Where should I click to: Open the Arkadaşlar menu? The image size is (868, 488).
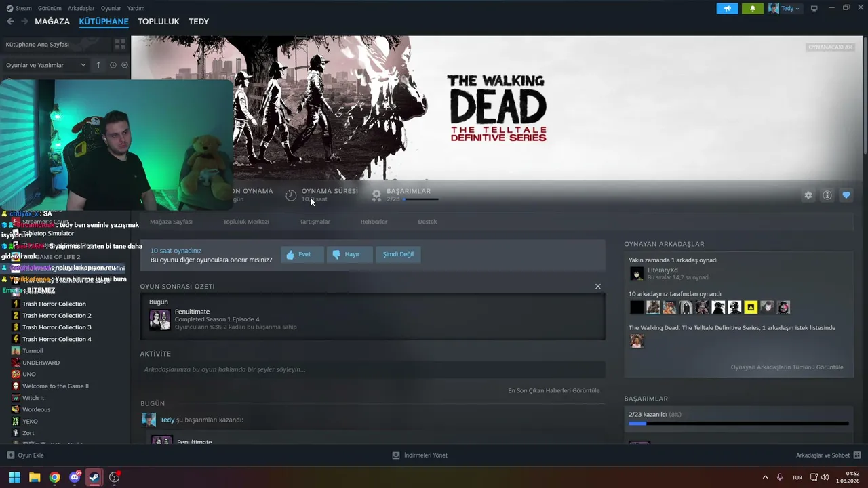81,8
